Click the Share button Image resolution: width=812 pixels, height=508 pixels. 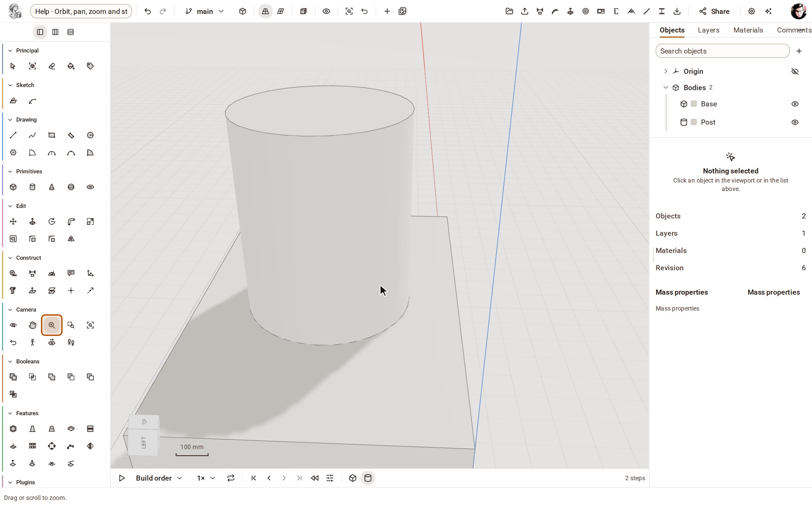tap(714, 11)
